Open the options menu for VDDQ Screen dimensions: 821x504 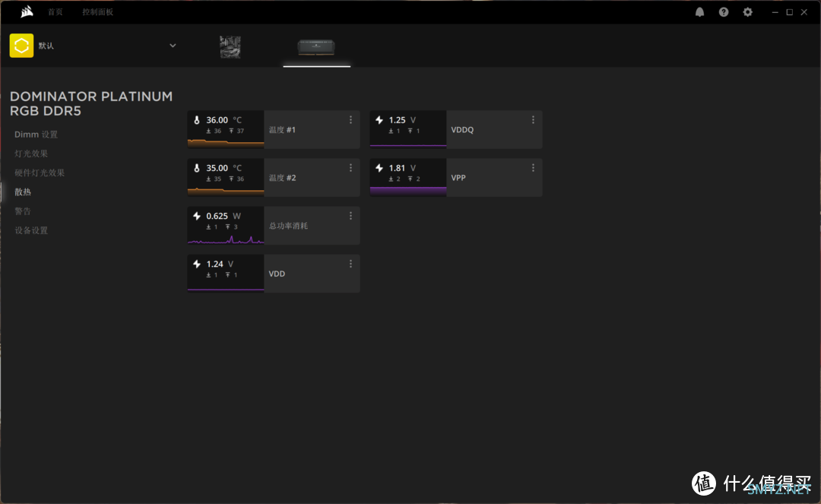point(533,120)
